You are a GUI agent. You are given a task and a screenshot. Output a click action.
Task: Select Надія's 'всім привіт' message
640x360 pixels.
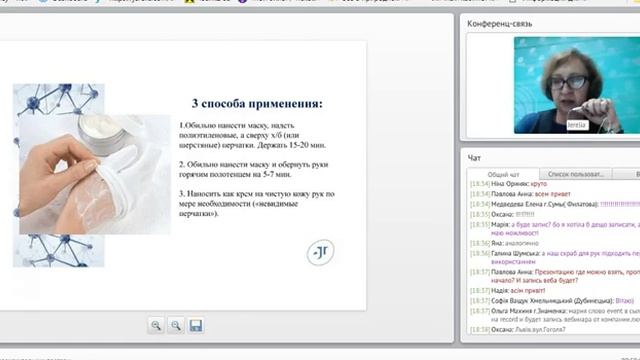[507, 291]
